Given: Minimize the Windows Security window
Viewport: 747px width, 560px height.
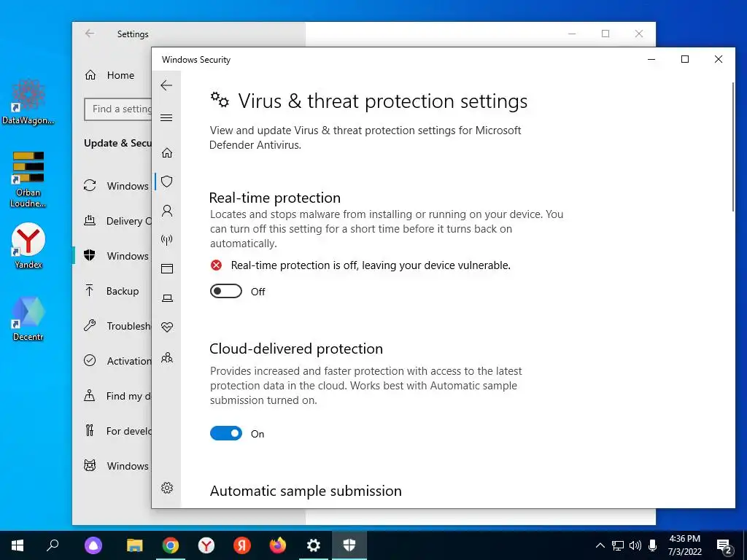Looking at the screenshot, I should [651, 59].
